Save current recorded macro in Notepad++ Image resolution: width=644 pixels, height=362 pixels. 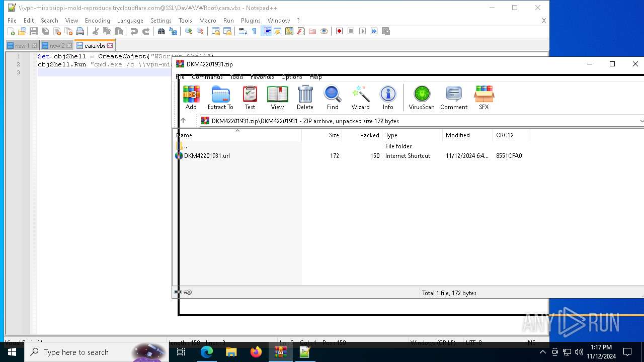tap(386, 31)
